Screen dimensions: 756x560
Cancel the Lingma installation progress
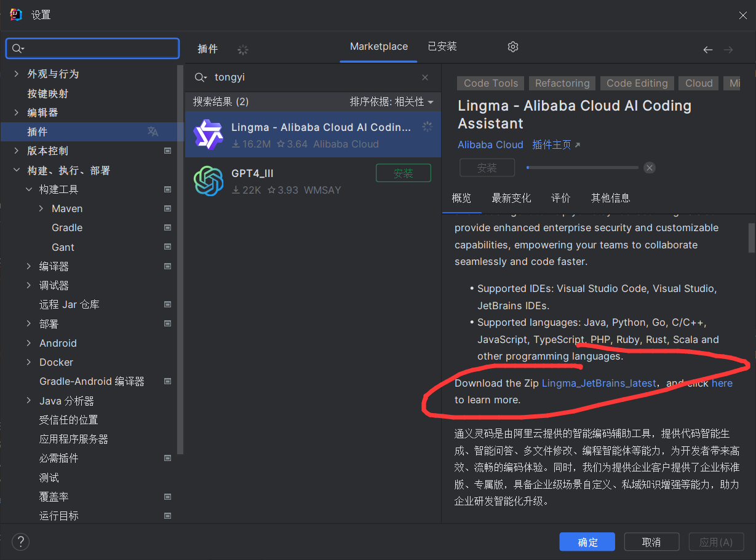coord(650,167)
